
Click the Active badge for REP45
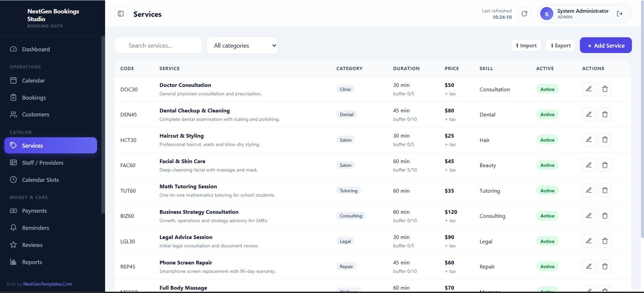coord(547,266)
